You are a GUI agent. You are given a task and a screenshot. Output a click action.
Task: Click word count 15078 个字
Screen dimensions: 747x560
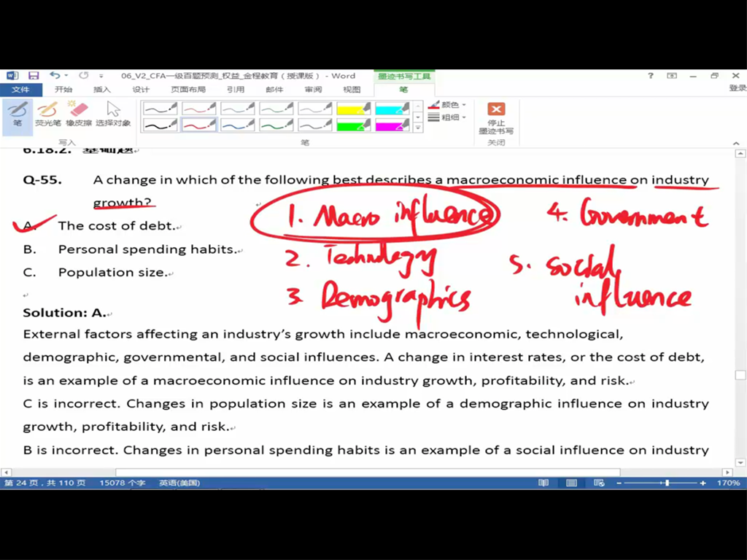tap(123, 483)
